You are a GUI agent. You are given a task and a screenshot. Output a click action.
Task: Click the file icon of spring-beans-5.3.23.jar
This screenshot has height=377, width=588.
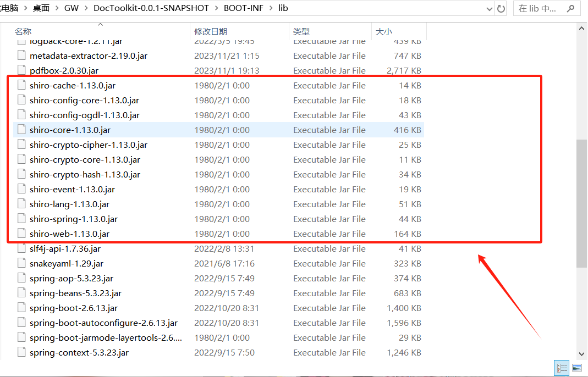[22, 293]
